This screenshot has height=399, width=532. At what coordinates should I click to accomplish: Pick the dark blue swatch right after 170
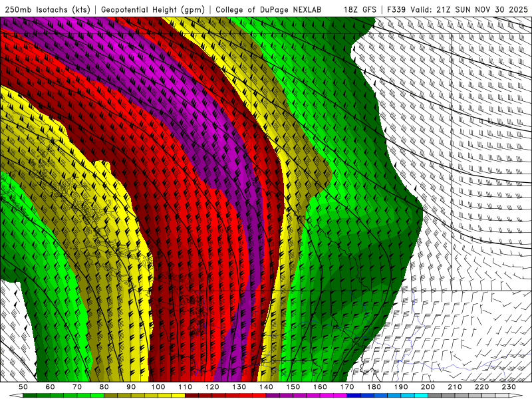pos(354,396)
